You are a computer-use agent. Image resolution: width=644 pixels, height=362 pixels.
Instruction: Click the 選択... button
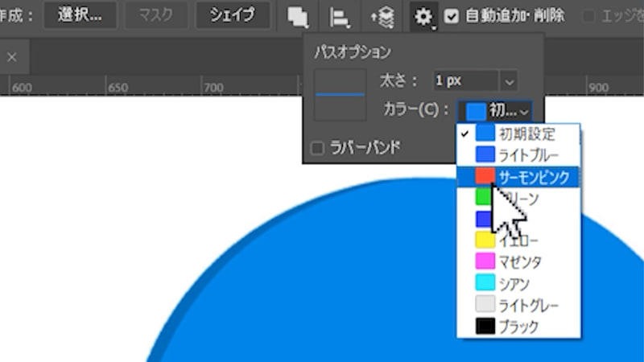coord(79,15)
